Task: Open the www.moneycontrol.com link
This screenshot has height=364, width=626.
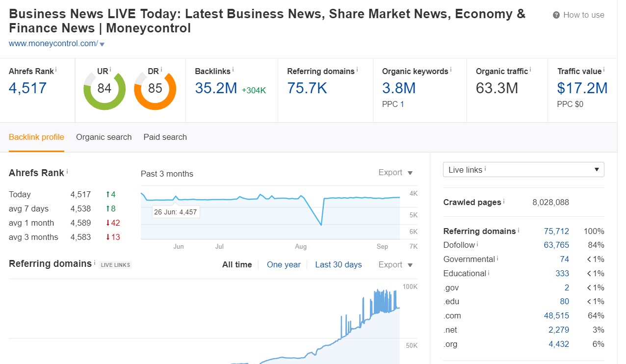Action: click(53, 44)
